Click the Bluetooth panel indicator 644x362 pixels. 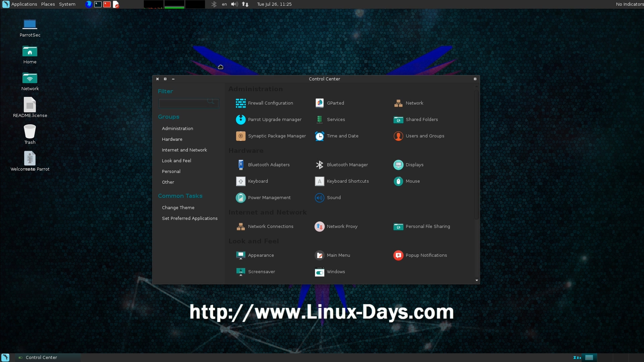(x=214, y=4)
